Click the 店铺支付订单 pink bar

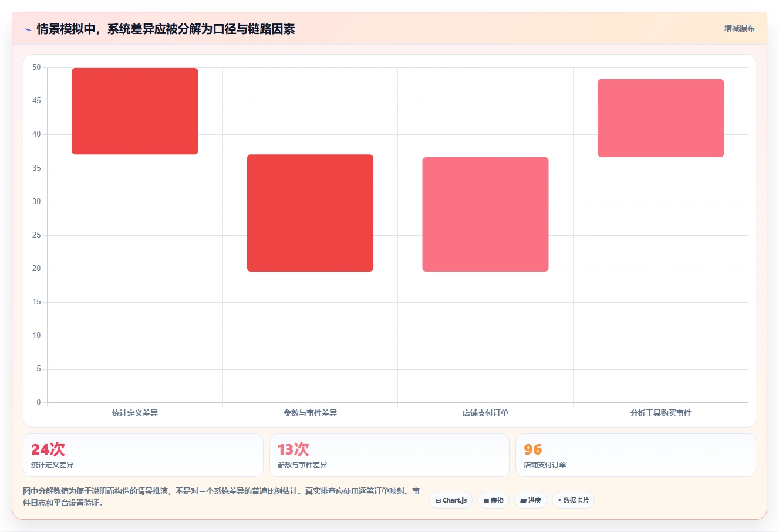point(485,214)
